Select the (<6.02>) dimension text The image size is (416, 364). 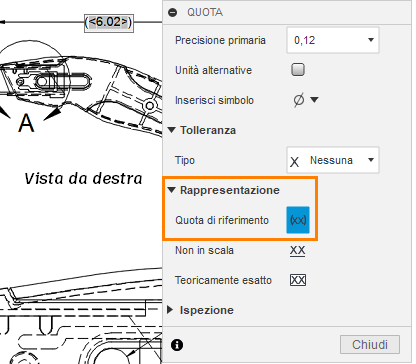point(109,23)
